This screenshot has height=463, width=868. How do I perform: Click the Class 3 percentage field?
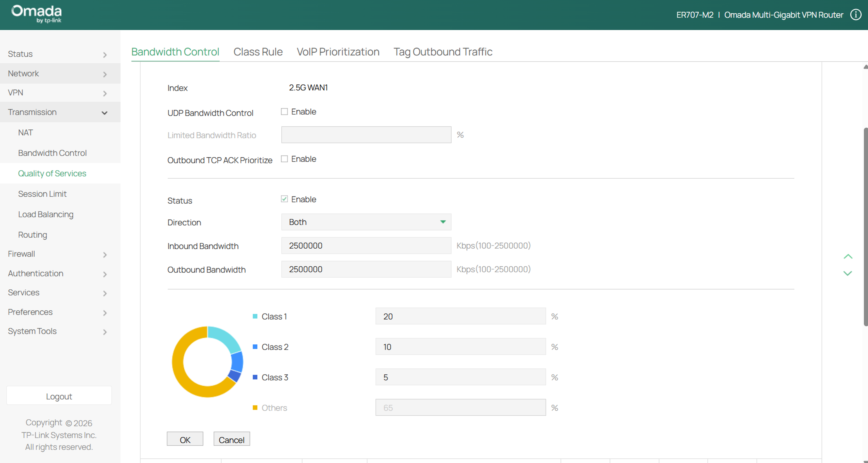460,377
